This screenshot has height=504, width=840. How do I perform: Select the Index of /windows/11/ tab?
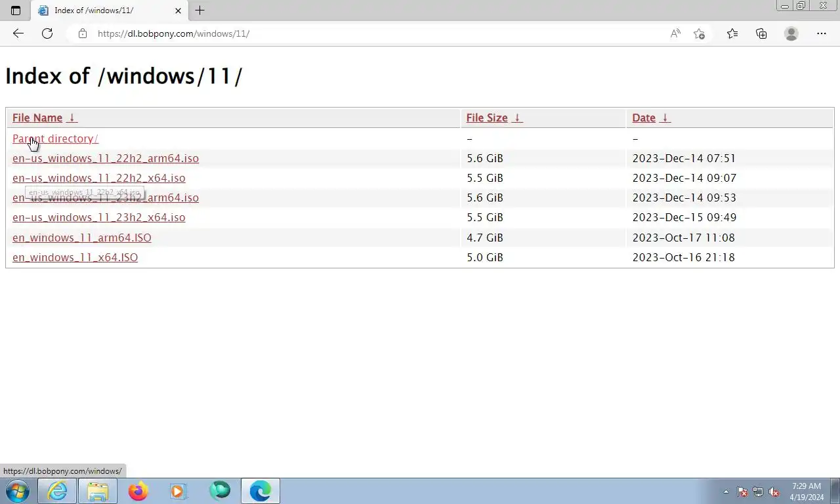point(109,10)
